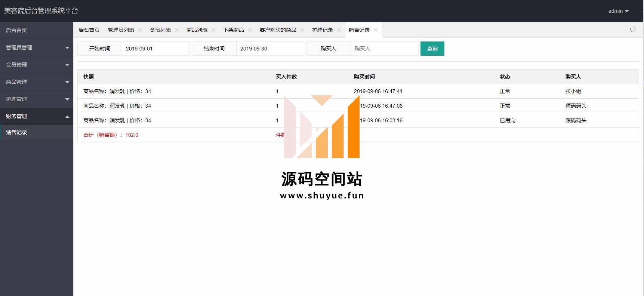Switch to the 护理记录 tab
This screenshot has width=644, height=296.
click(323, 30)
